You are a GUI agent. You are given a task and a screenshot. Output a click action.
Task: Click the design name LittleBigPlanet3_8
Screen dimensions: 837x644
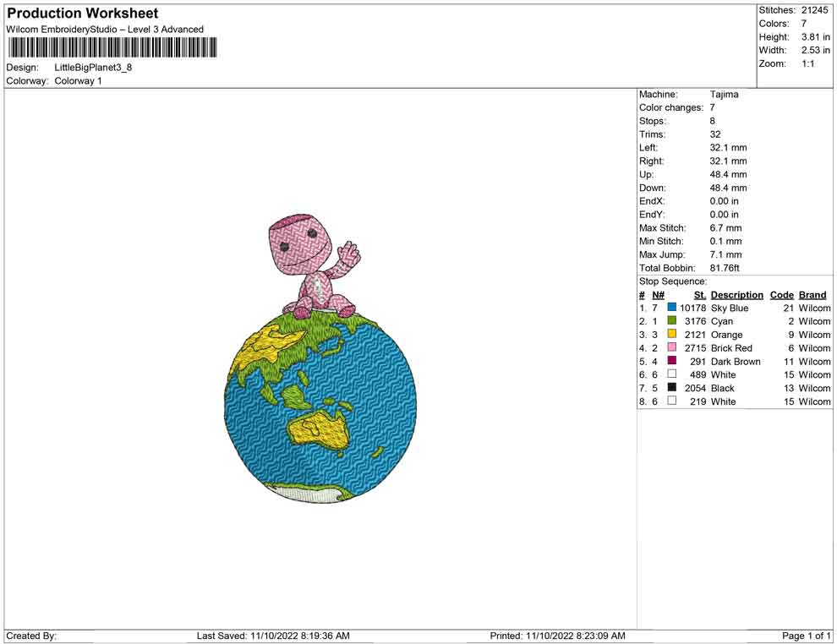click(93, 68)
